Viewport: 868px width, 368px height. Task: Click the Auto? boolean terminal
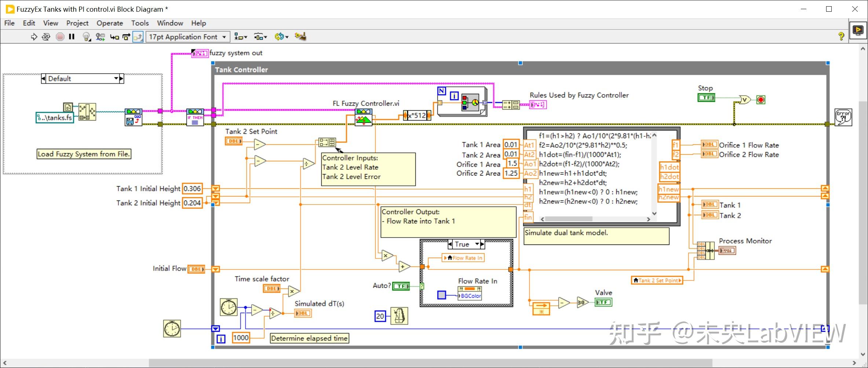[x=401, y=286]
